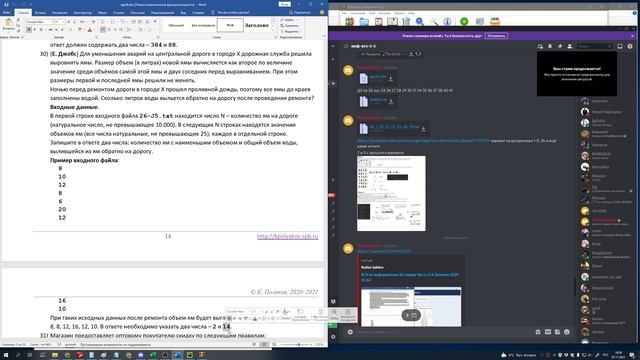Screen dimensions: 640x360
Task: Open the emoji picker in Discord
Action: (567, 332)
